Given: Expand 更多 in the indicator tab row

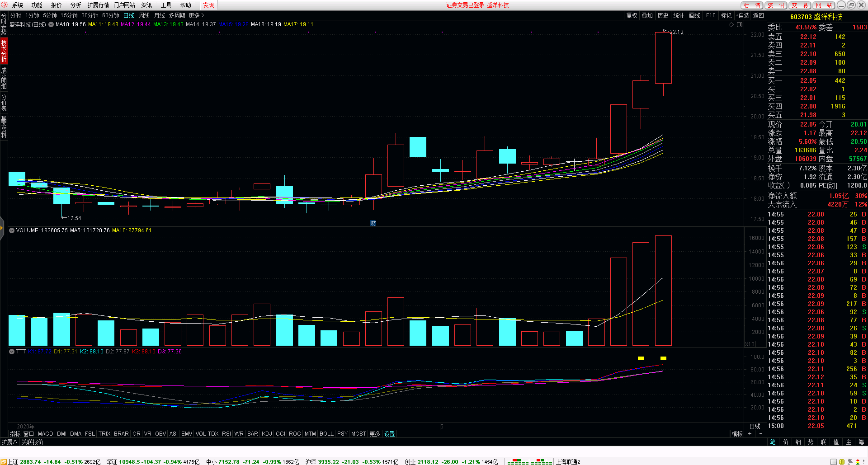Looking at the screenshot, I should pyautogui.click(x=375, y=434).
